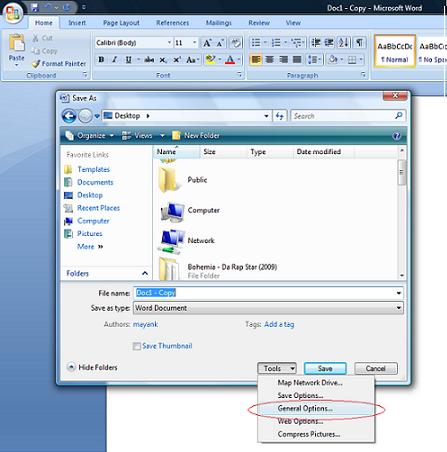
Task: Click the Back arrow in Save As dialog
Action: point(69,116)
